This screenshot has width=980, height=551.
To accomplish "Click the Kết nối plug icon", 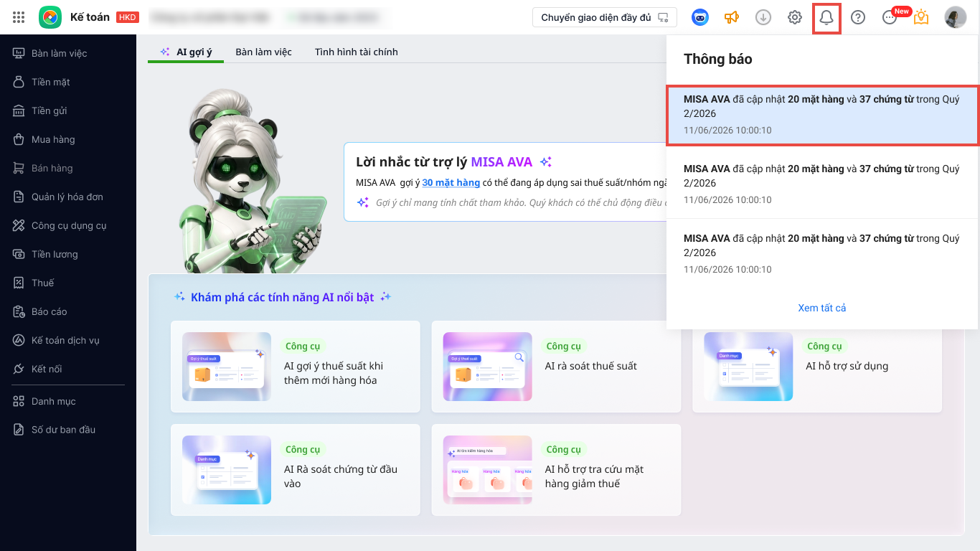I will tap(19, 369).
